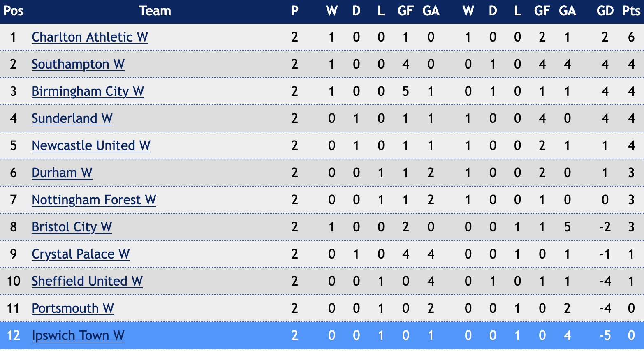Open the Charlton Athletic W team link
The image size is (644, 351).
pyautogui.click(x=90, y=37)
